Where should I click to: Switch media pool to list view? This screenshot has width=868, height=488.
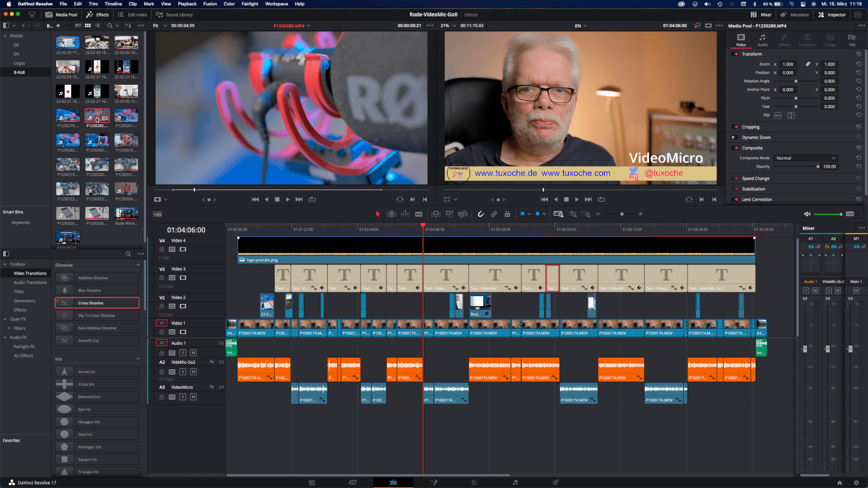pos(97,26)
